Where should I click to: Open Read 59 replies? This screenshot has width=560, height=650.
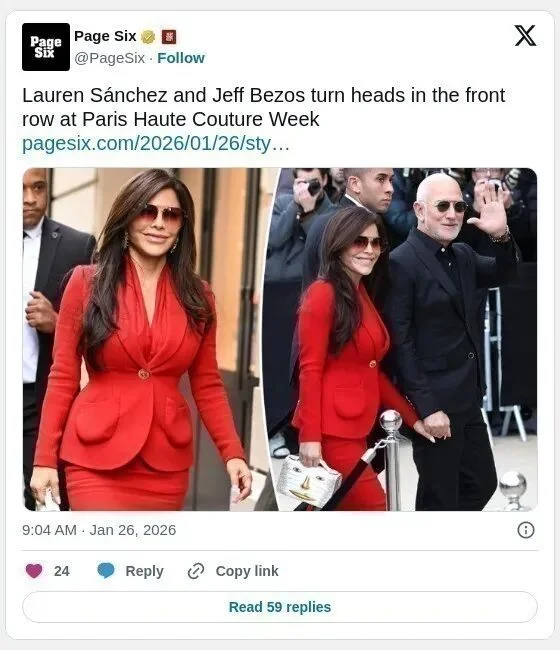[x=280, y=607]
